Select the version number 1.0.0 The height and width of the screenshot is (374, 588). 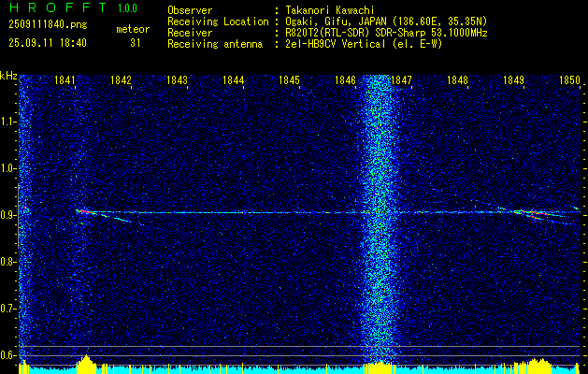(127, 7)
